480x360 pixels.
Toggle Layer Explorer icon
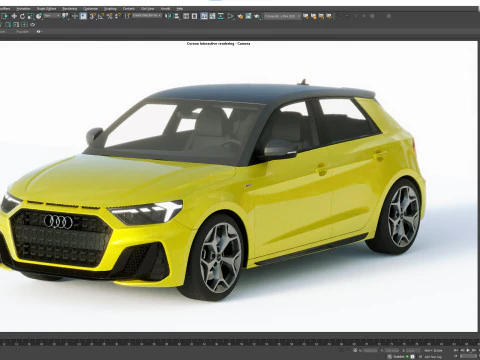[x=194, y=16]
